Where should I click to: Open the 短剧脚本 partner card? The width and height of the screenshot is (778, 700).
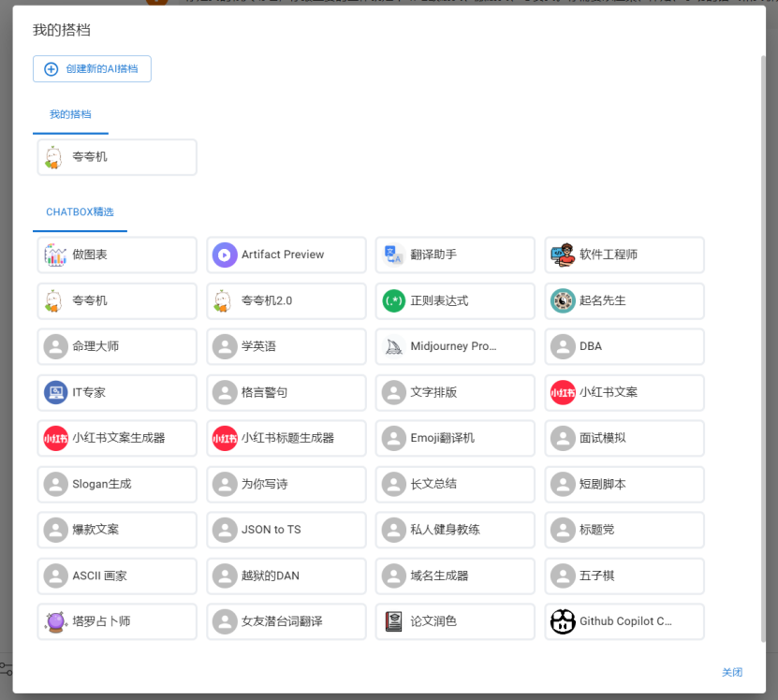[624, 485]
